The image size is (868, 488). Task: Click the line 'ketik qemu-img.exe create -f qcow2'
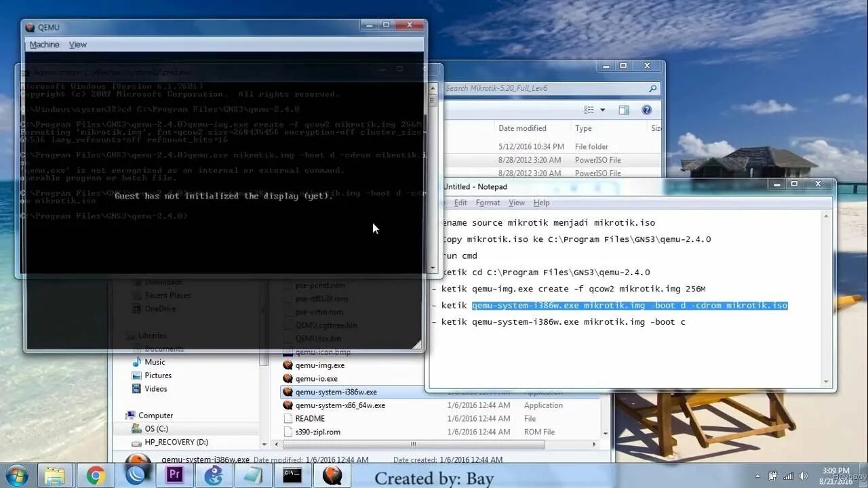point(573,289)
